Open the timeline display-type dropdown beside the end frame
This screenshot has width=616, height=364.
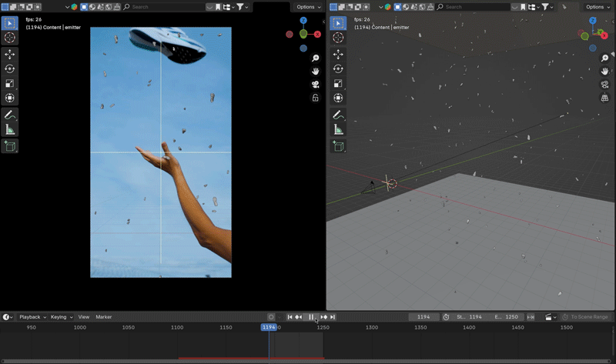(x=551, y=317)
